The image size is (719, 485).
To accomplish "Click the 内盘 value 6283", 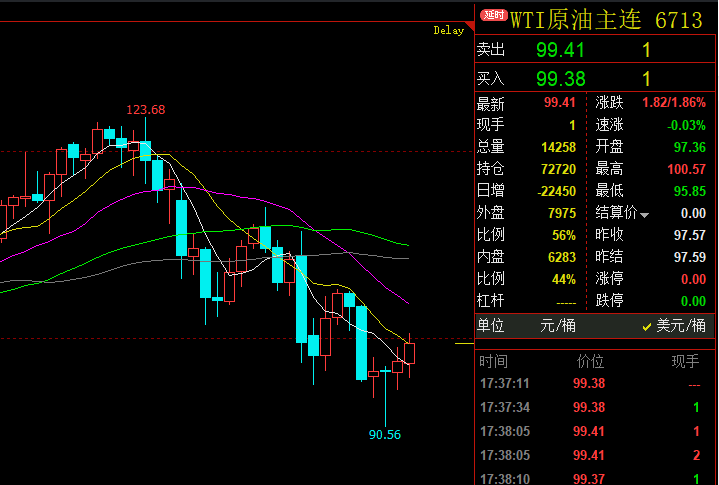I will [562, 257].
